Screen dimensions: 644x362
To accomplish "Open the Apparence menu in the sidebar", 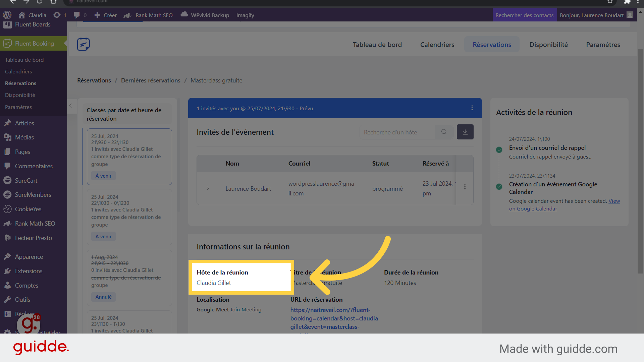I will (29, 257).
